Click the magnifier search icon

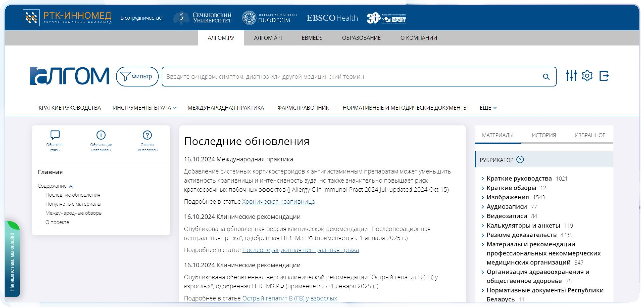(546, 77)
